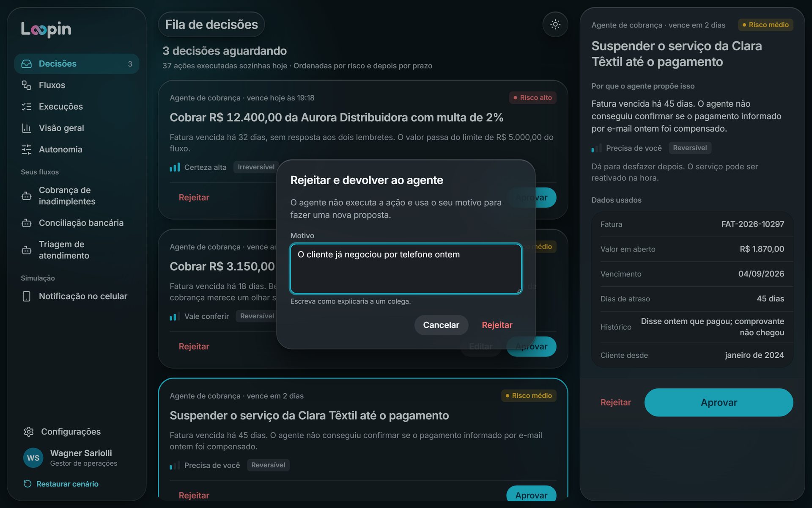Click certainty bars beside Precisa de você in Clara Têxtil card

[x=175, y=465]
